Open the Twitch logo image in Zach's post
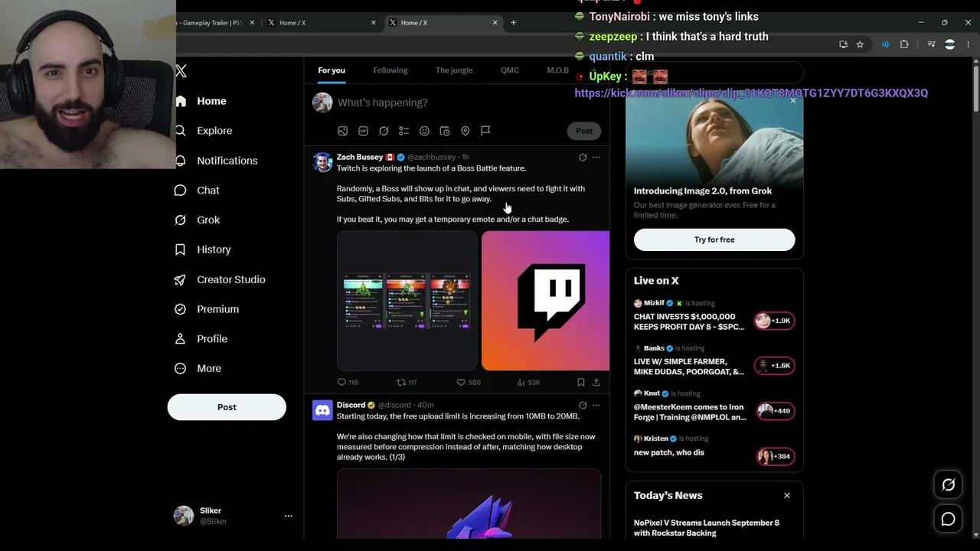This screenshot has width=980, height=551. click(x=545, y=301)
